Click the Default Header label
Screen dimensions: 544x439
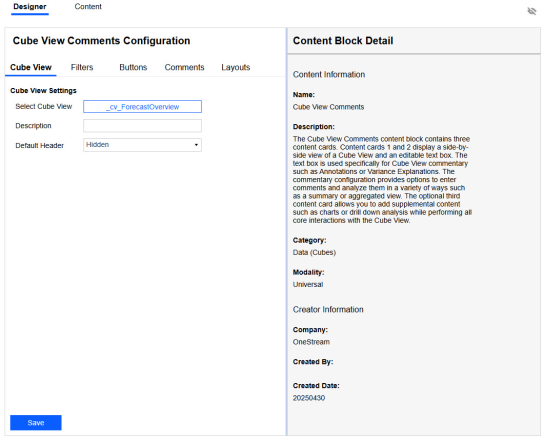(40, 145)
